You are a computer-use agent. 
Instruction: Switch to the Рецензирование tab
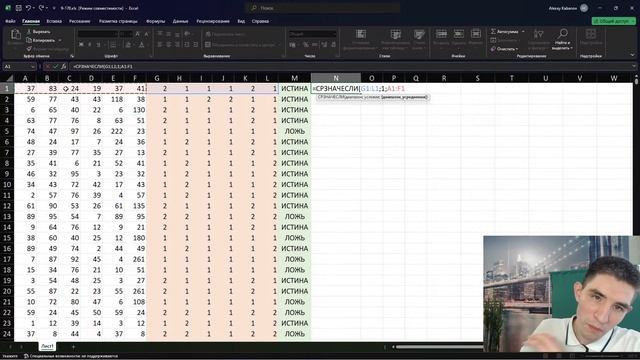point(213,21)
